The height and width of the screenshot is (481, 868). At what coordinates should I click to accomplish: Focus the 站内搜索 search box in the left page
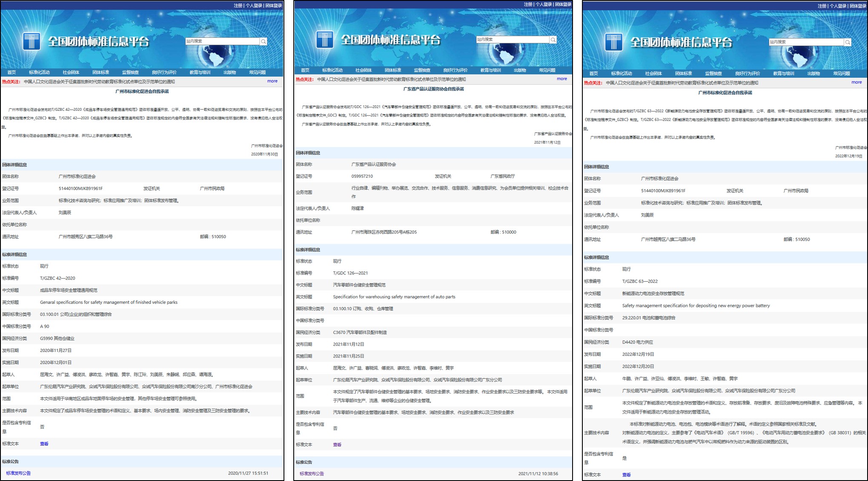[223, 41]
